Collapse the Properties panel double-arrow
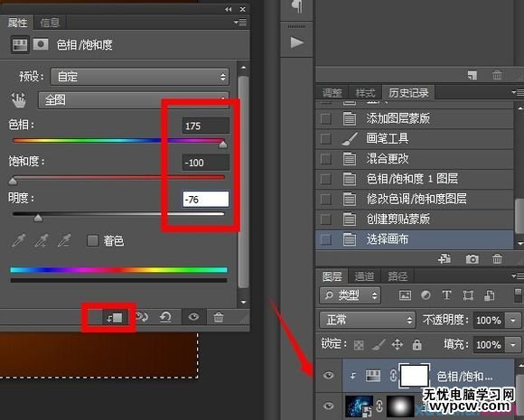This screenshot has width=524, height=420. click(229, 9)
